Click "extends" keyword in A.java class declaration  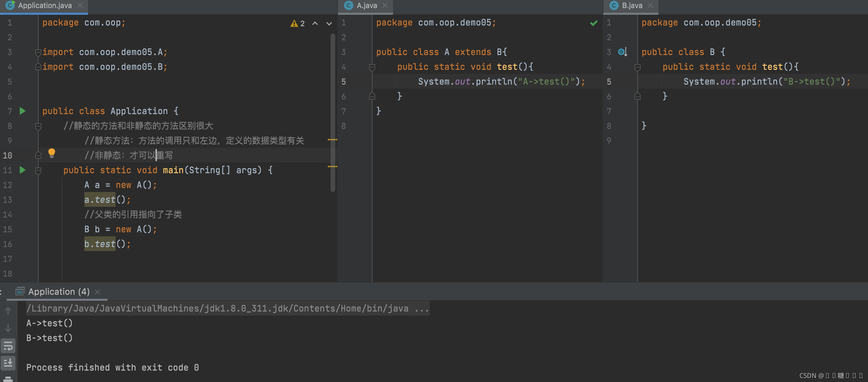point(473,52)
